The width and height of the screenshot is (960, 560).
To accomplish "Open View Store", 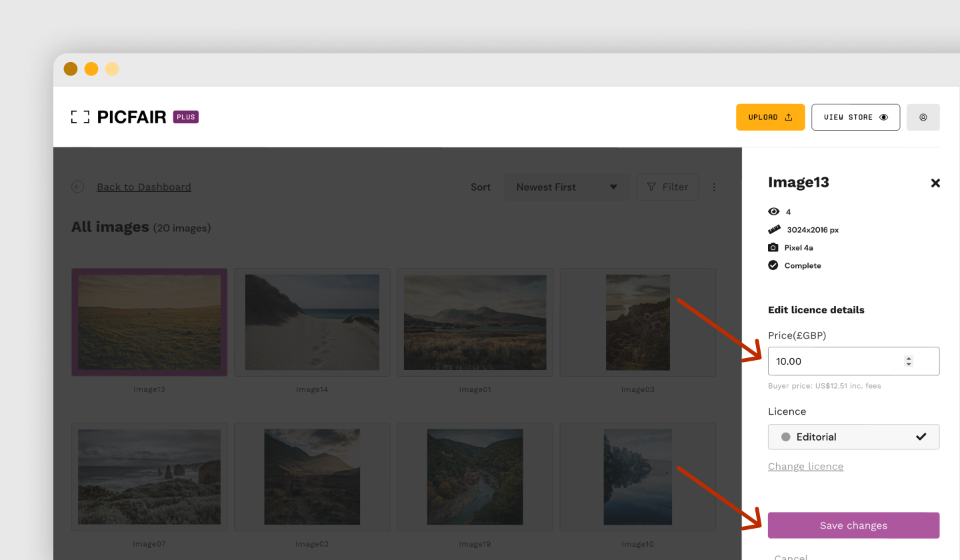I will tap(855, 117).
